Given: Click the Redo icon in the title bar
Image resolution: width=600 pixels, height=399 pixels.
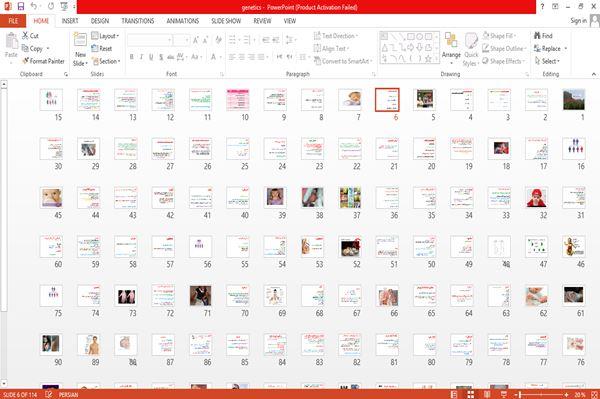Looking at the screenshot, I should [51, 7].
